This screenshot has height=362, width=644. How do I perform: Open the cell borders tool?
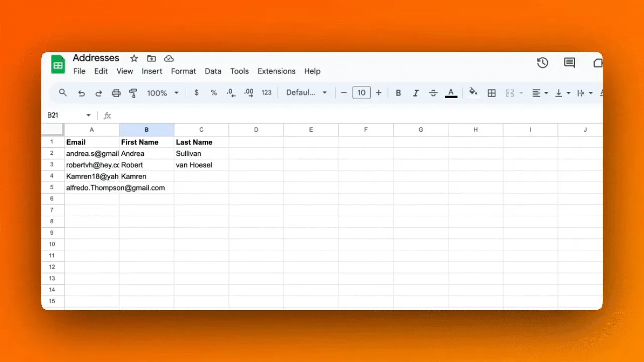click(x=492, y=93)
